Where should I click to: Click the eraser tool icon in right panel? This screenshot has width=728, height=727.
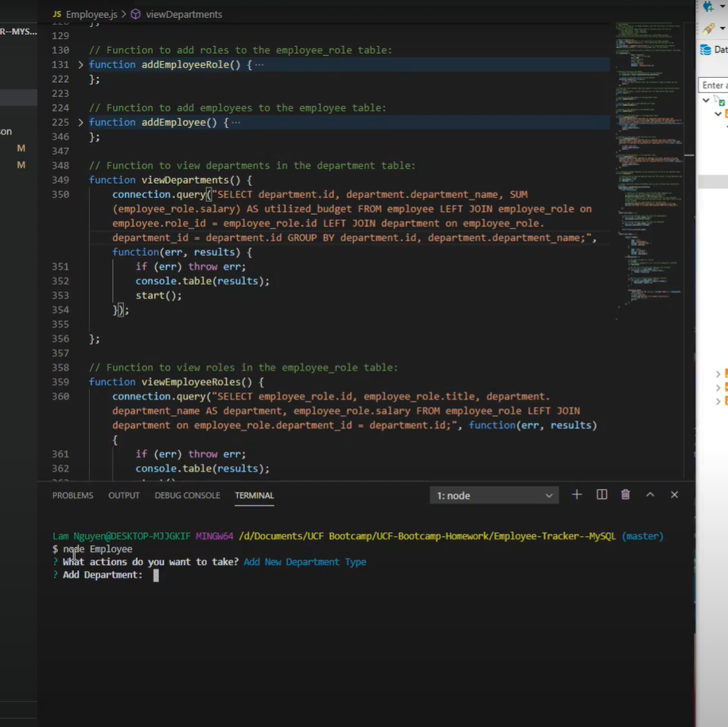(708, 28)
